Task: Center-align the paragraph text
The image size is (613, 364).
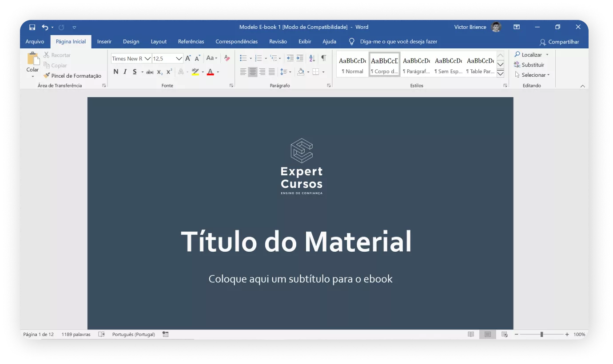Action: pyautogui.click(x=253, y=72)
